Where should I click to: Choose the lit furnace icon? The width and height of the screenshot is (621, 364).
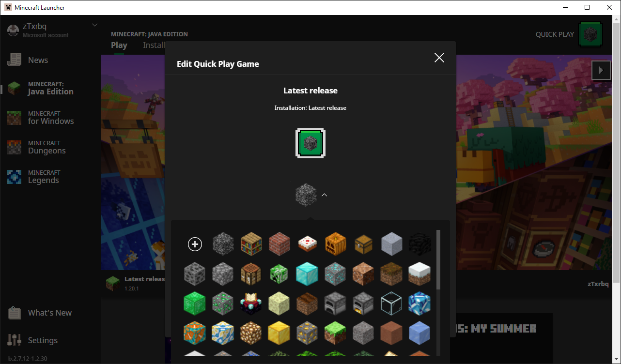363,303
